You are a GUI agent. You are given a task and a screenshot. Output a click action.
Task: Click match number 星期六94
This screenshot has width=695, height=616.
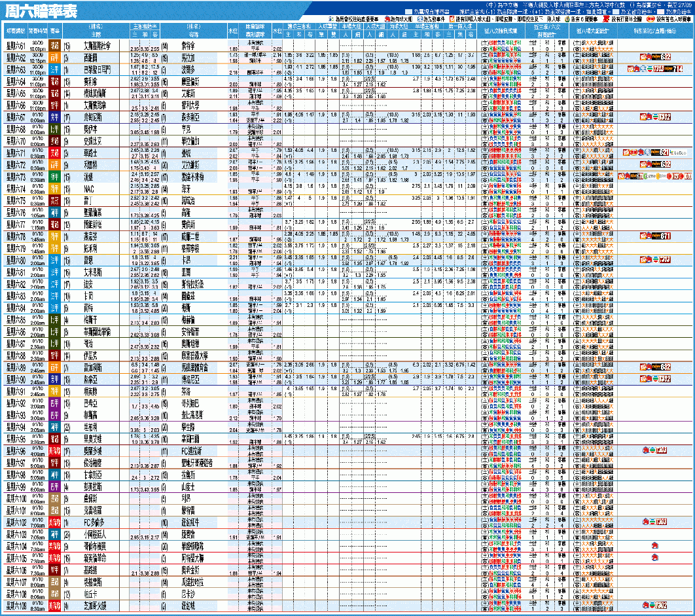click(x=16, y=427)
